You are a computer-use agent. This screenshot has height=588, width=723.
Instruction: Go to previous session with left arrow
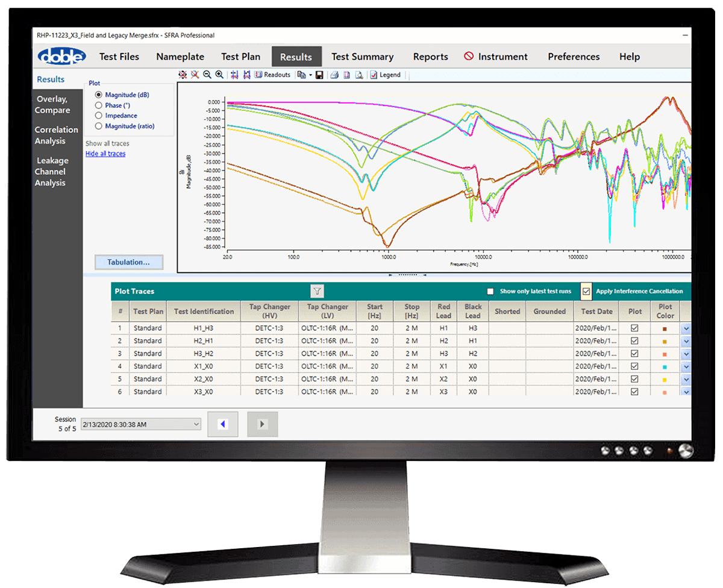pos(223,424)
